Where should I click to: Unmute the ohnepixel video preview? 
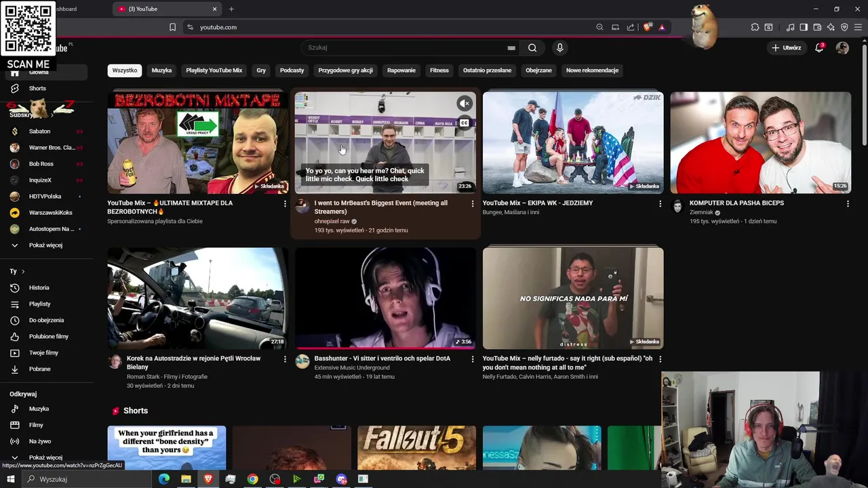[465, 103]
